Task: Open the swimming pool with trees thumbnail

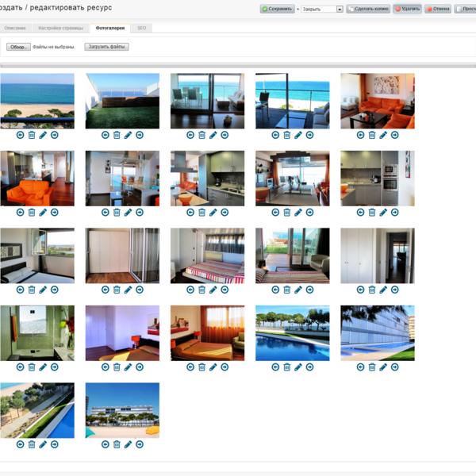Action: (x=293, y=333)
